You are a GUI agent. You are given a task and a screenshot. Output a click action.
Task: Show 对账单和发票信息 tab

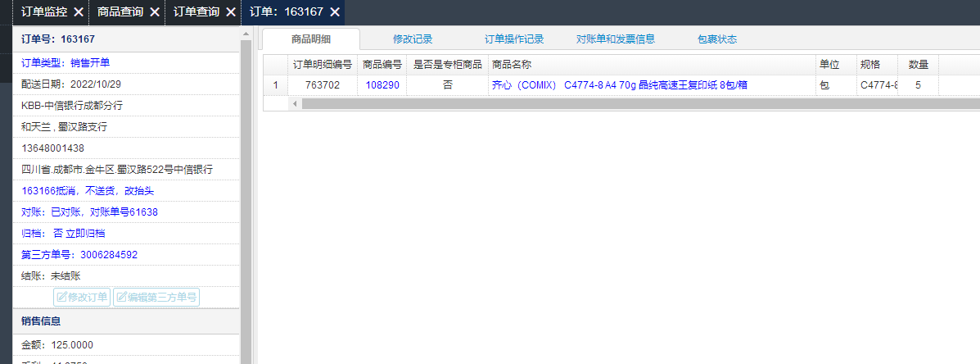(616, 39)
